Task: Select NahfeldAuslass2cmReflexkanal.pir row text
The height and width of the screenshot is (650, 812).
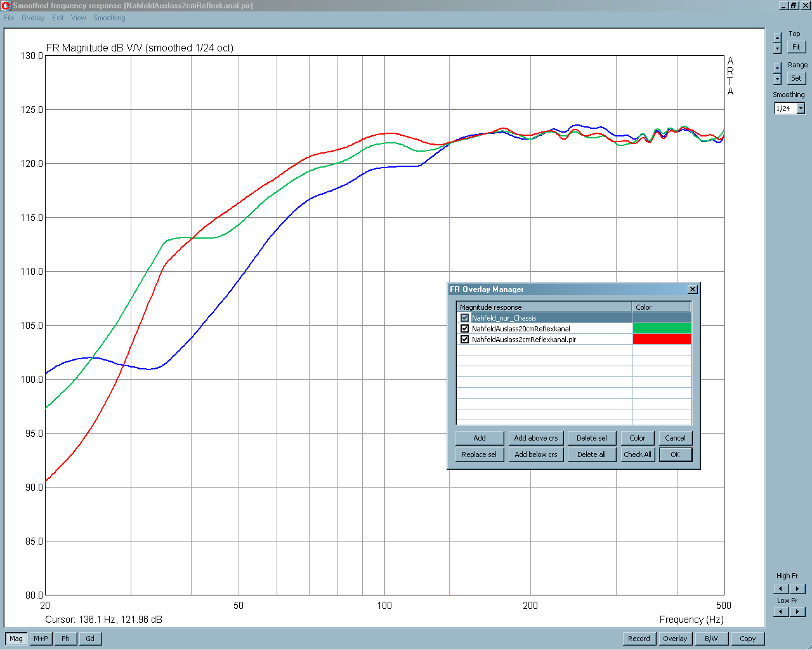Action: (524, 340)
